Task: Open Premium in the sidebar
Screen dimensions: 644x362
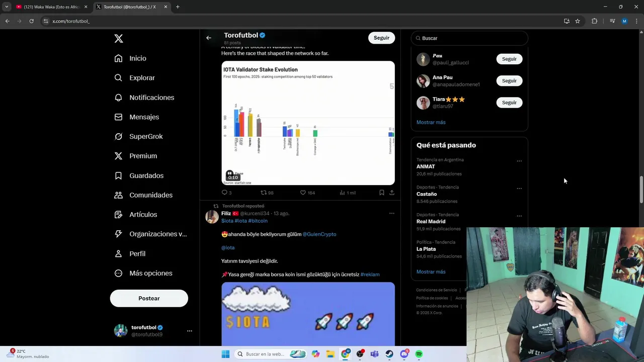Action: [135, 156]
